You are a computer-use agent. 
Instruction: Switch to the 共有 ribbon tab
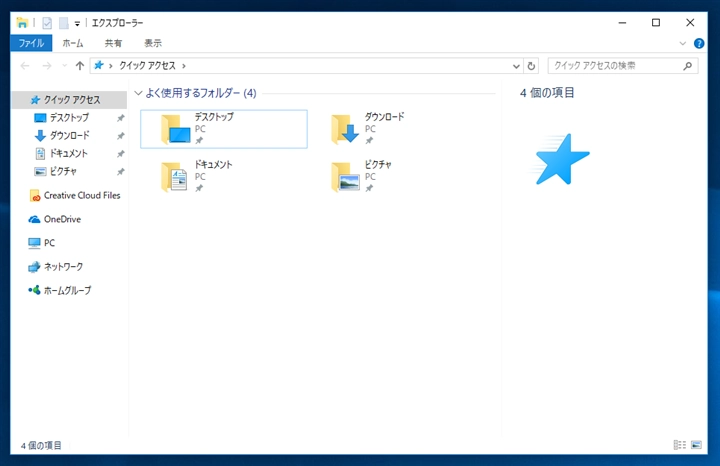click(x=113, y=43)
